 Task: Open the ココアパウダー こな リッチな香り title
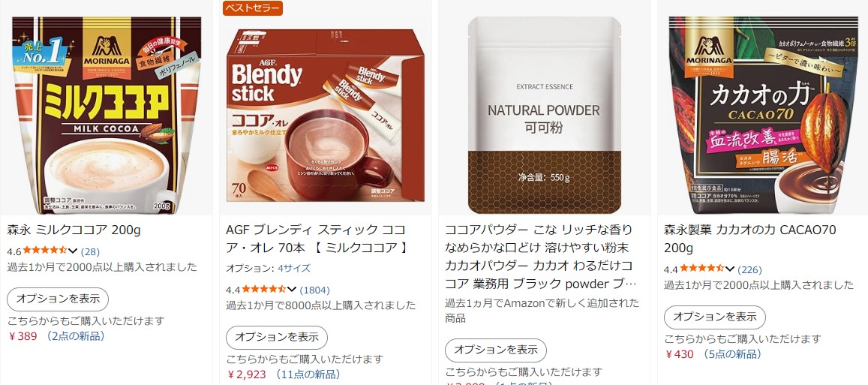542,257
